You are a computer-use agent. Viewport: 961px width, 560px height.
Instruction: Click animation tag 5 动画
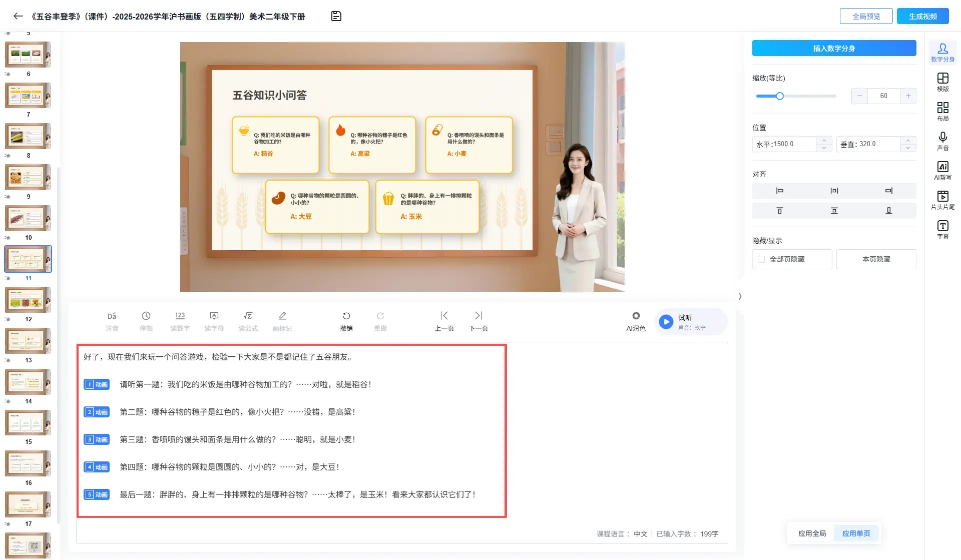[x=97, y=494]
